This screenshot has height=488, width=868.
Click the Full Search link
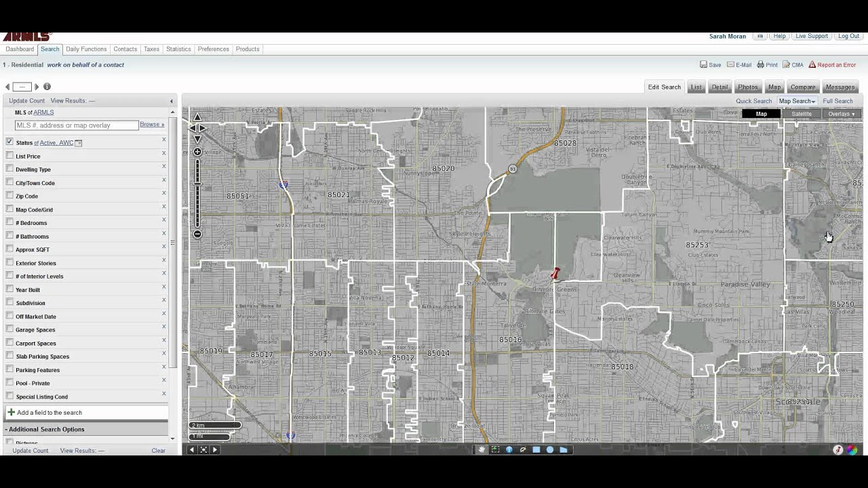coord(838,101)
